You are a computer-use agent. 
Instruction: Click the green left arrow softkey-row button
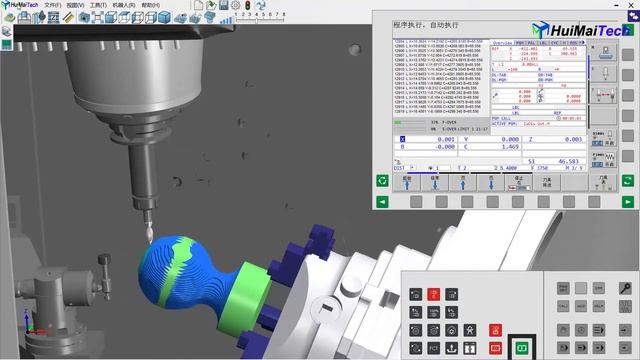[382, 202]
